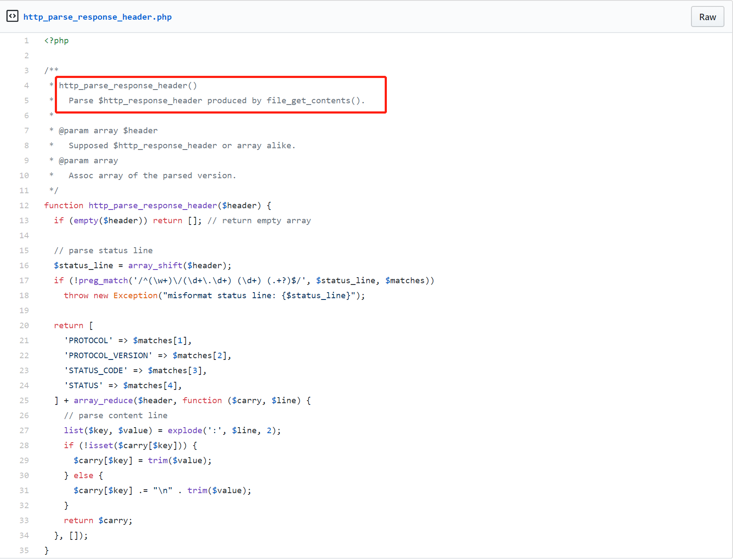Click the code file icon beside filename
Image resolution: width=733 pixels, height=560 pixels.
pyautogui.click(x=12, y=16)
